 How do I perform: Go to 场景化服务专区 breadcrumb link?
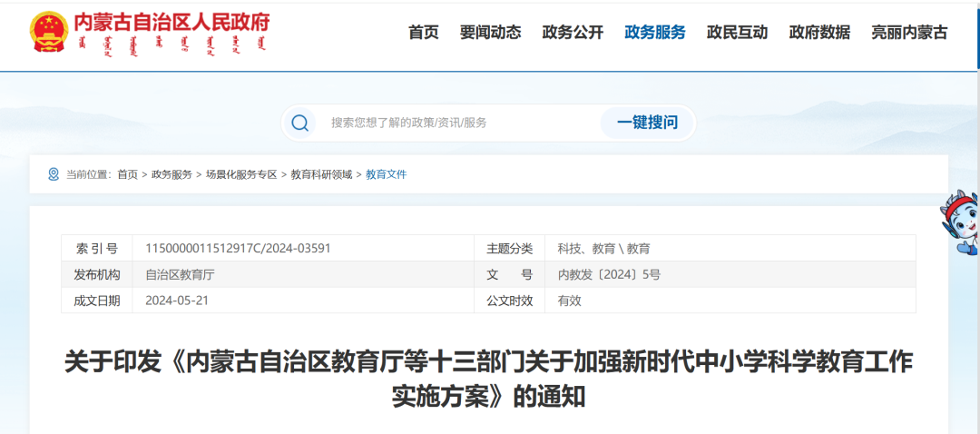[241, 174]
